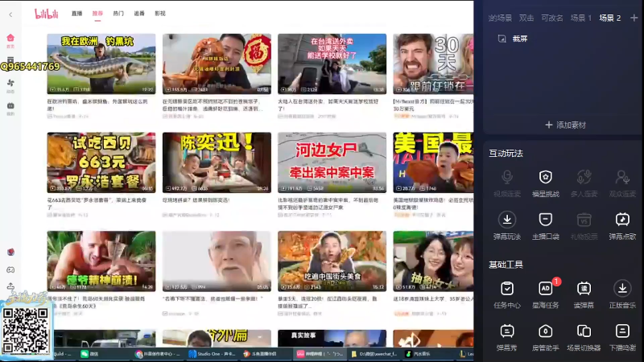Open video thumbnail with red 福 sign
This screenshot has width=644, height=362.
[x=217, y=64]
